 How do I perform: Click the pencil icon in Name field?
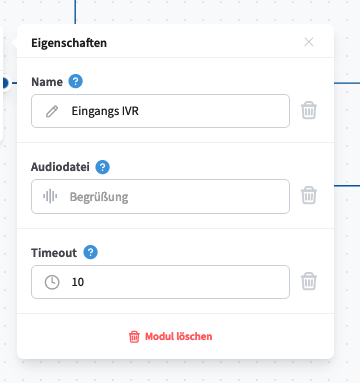[52, 111]
